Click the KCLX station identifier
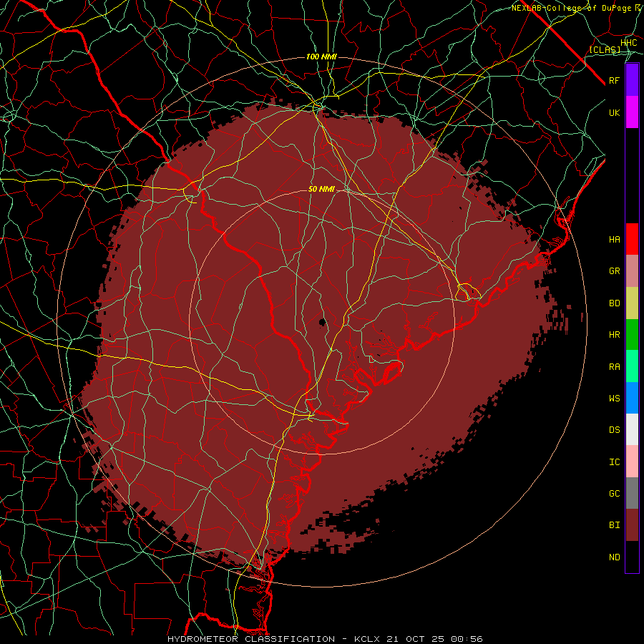This screenshot has height=644, width=644. tap(367, 639)
